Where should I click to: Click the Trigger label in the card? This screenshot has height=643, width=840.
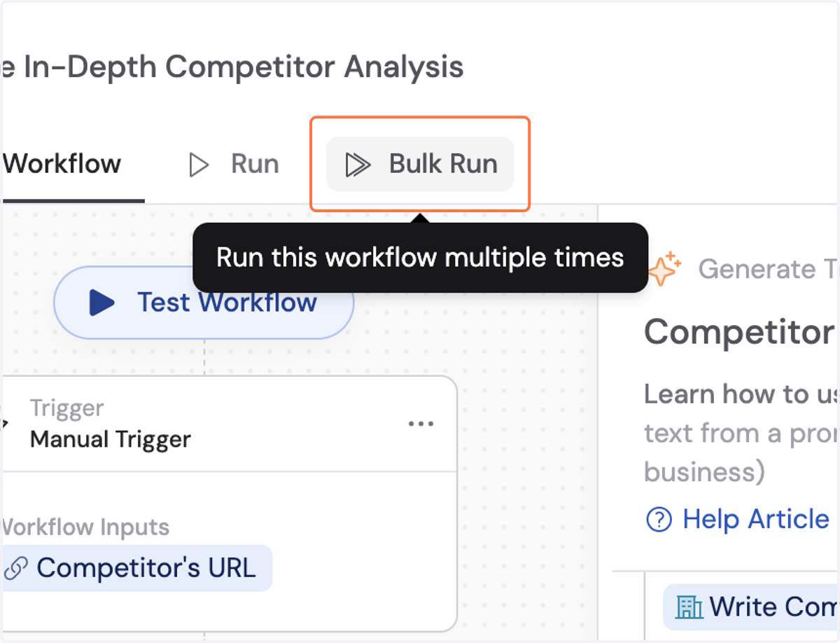pos(67,408)
